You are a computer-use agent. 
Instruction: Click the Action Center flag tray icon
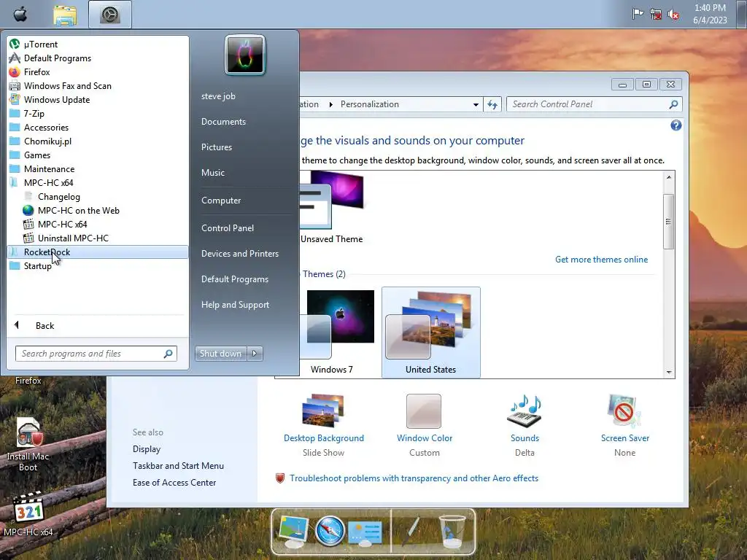(638, 14)
